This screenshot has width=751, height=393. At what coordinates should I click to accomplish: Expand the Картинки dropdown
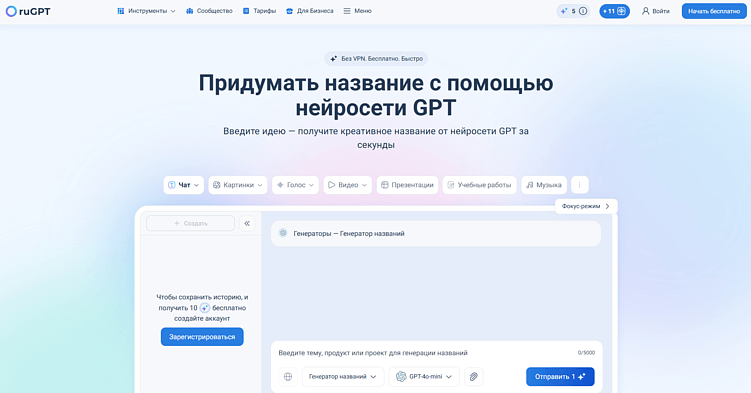tap(238, 185)
